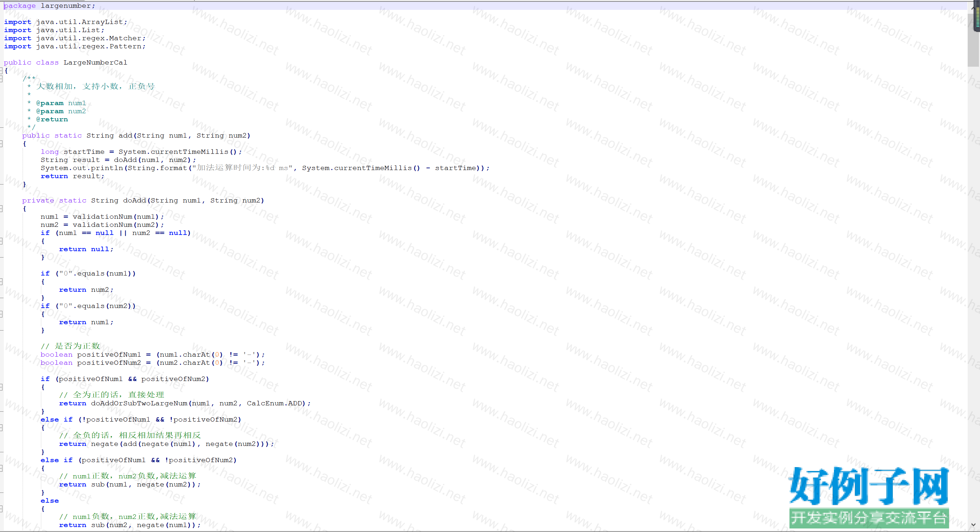Fold the both-negative else-if block

(x=1, y=428)
